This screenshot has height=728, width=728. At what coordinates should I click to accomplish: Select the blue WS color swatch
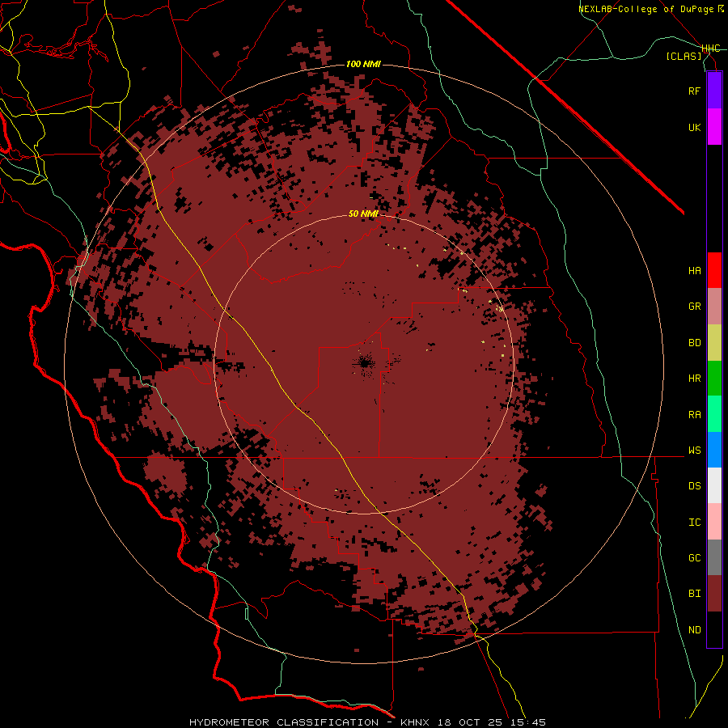tap(714, 450)
